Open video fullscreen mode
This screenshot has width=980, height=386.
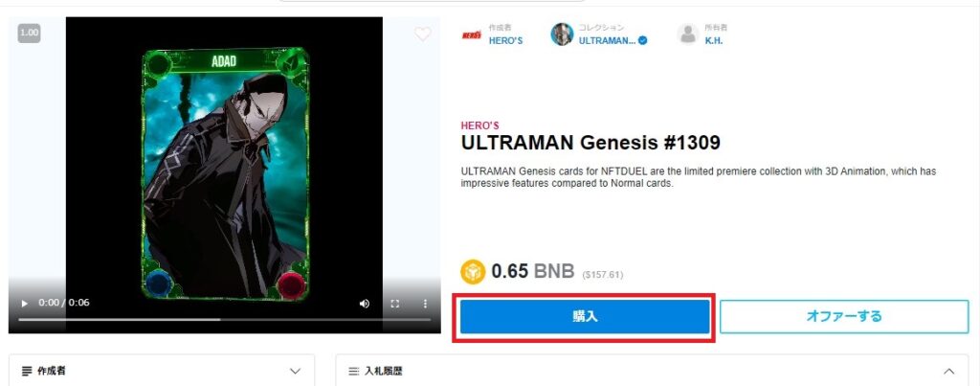click(395, 304)
